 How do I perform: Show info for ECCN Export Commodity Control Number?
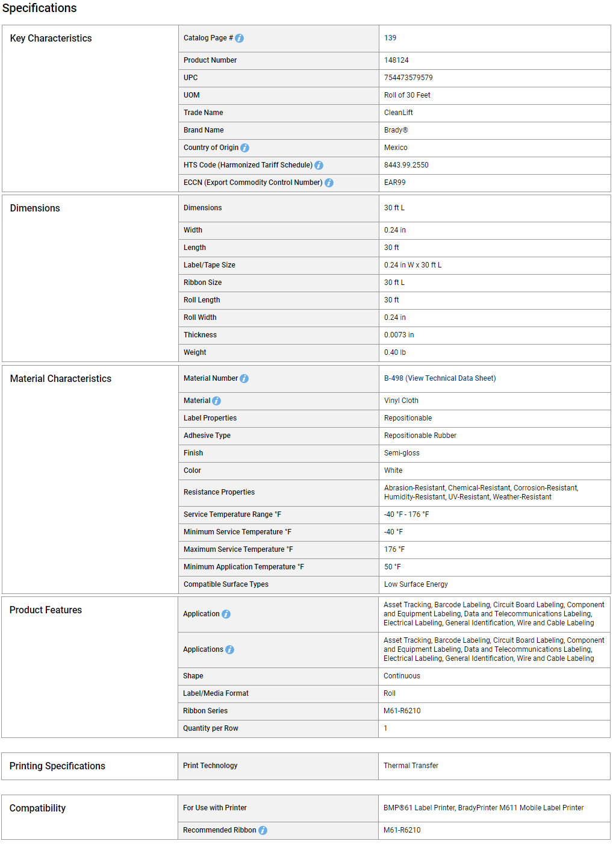[x=329, y=183]
